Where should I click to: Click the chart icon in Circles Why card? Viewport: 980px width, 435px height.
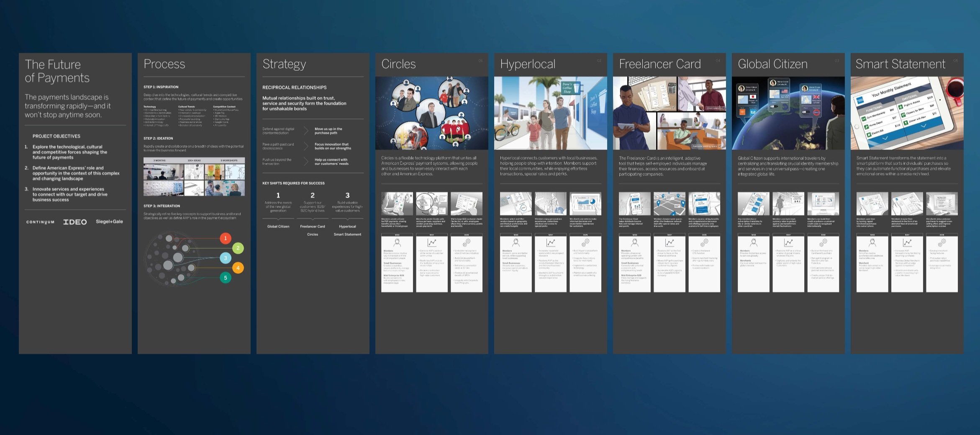432,242
